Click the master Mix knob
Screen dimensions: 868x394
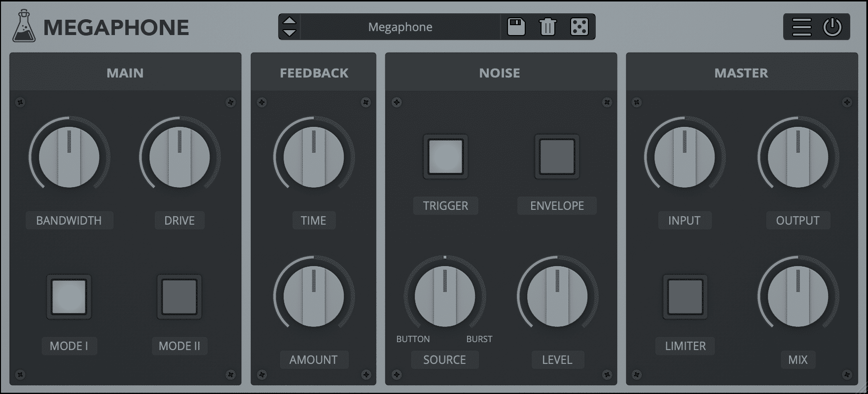[x=797, y=297]
